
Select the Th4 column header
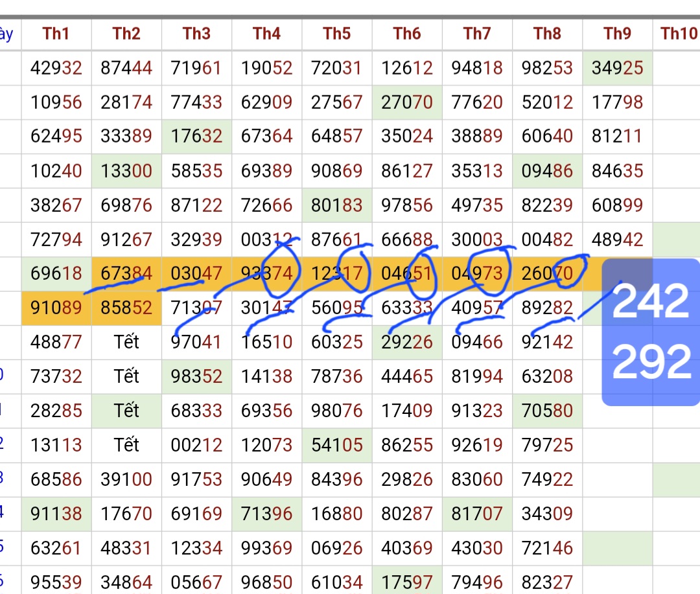coord(266,34)
